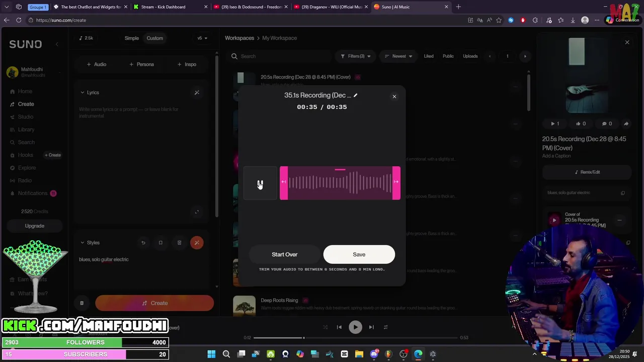Click the bottom player progress bar
This screenshot has width=644, height=362.
[x=356, y=338]
